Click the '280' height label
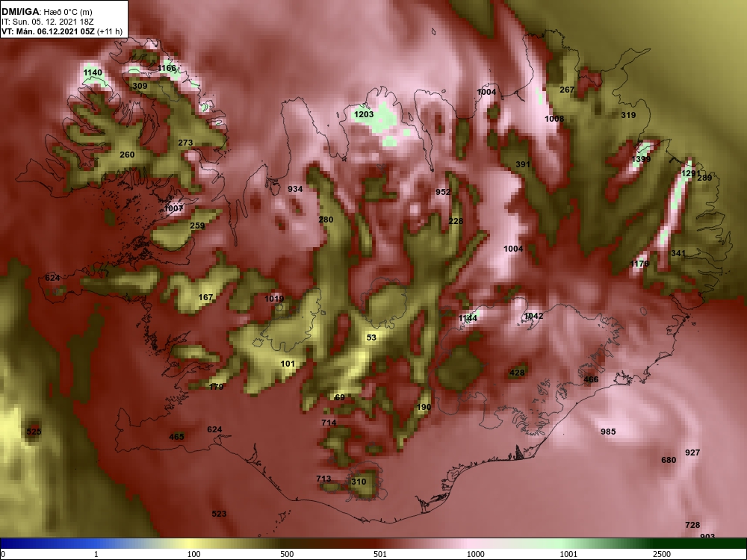This screenshot has height=560, width=747. [x=326, y=220]
